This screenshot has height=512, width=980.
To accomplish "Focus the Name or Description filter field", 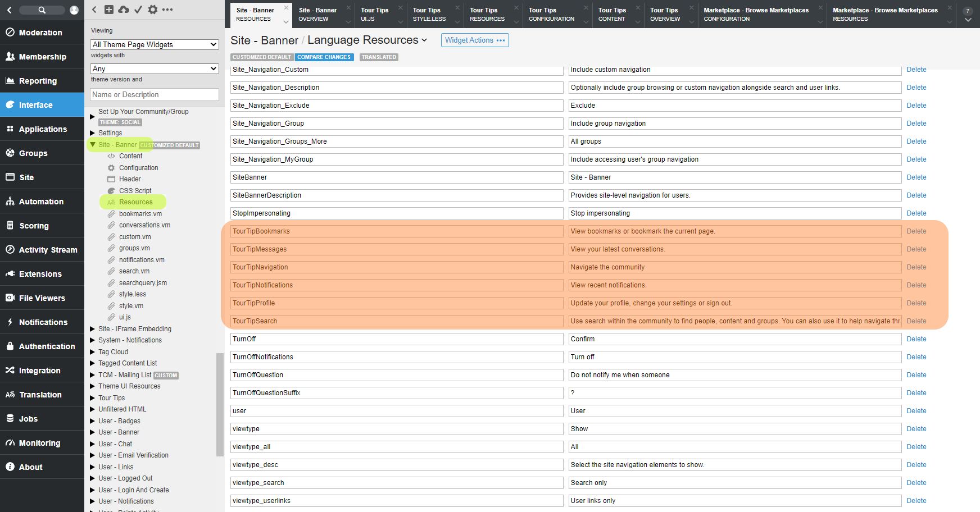I will [x=155, y=95].
